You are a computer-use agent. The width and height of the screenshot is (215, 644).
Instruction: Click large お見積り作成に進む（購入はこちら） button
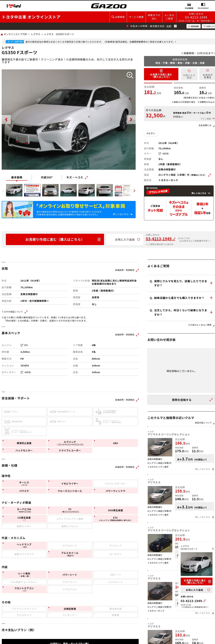(55, 240)
